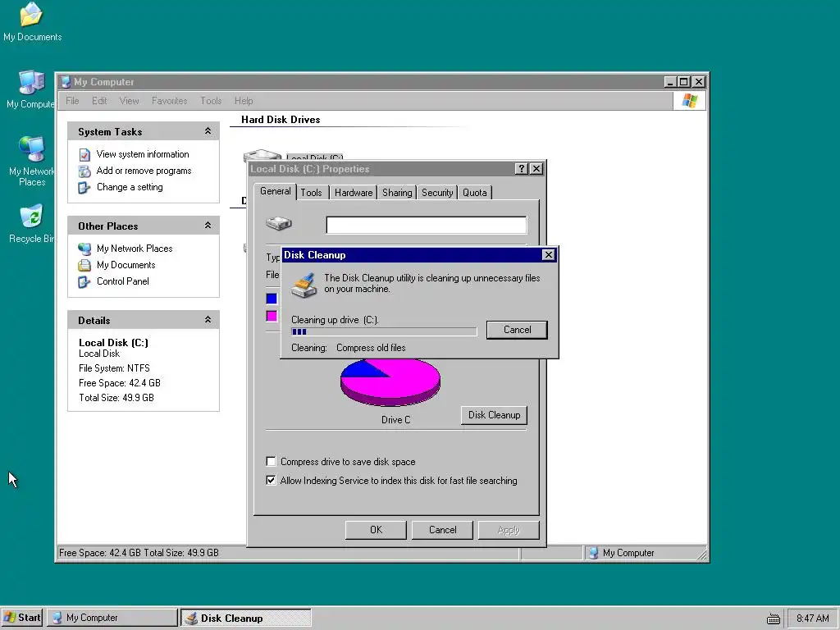The height and width of the screenshot is (630, 840).
Task: Open the Tools menu in My Computer
Action: point(211,101)
